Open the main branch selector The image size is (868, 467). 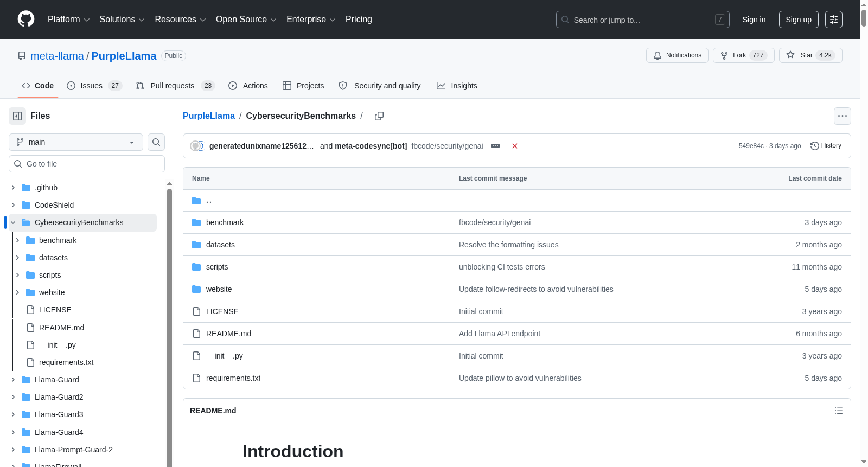pos(76,142)
